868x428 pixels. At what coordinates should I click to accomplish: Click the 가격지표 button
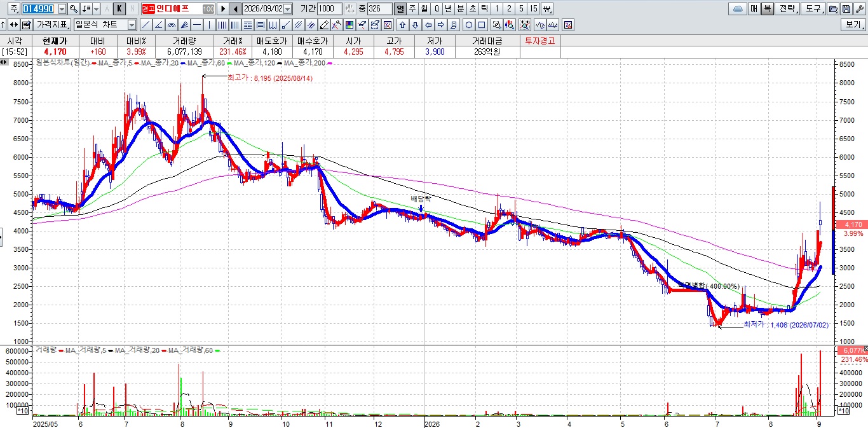point(52,25)
